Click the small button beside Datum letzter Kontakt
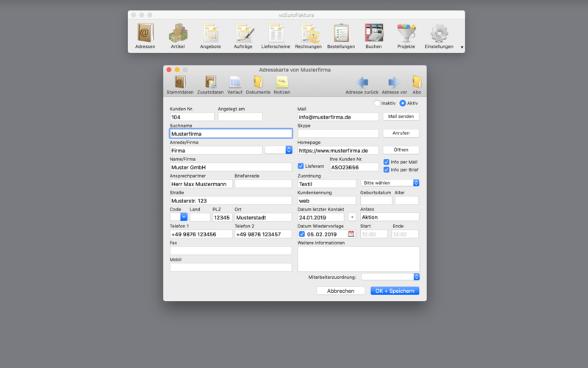This screenshot has width=588, height=368. click(x=352, y=217)
